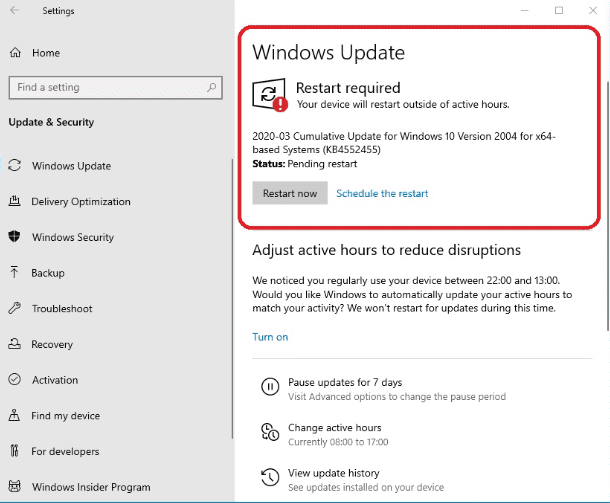
Task: Click the change active hours clock icon
Action: click(x=270, y=432)
